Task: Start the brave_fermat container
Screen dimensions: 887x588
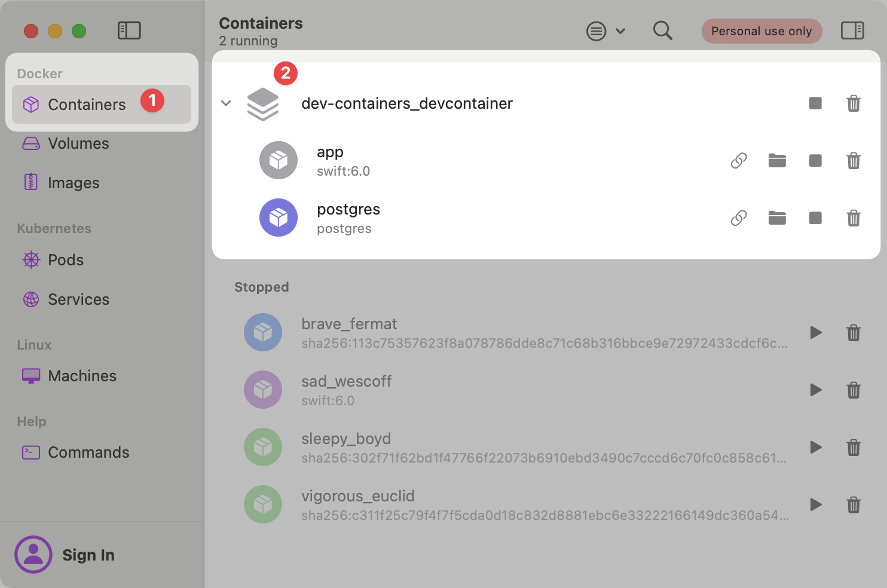Action: (x=815, y=333)
